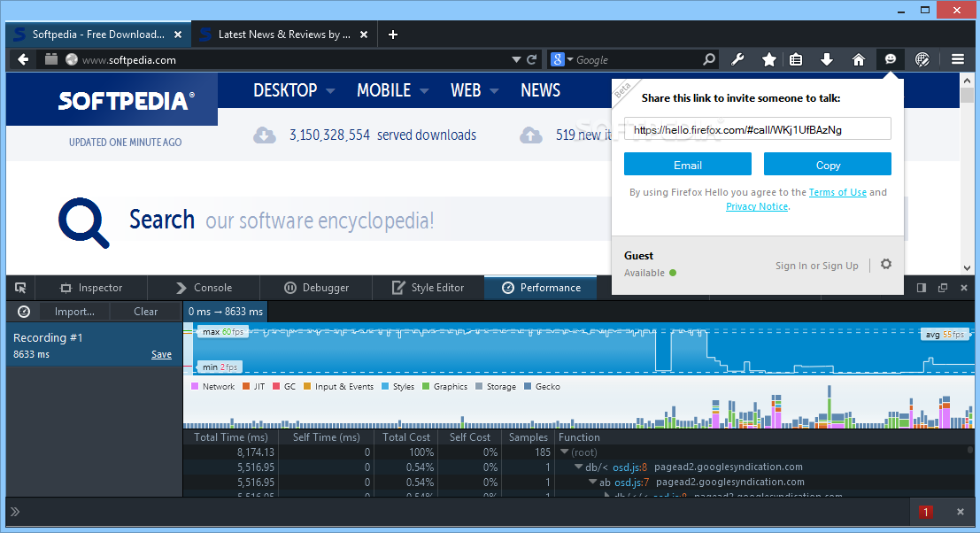Click the Softpedia logo
The width and height of the screenshot is (980, 533).
[127, 101]
